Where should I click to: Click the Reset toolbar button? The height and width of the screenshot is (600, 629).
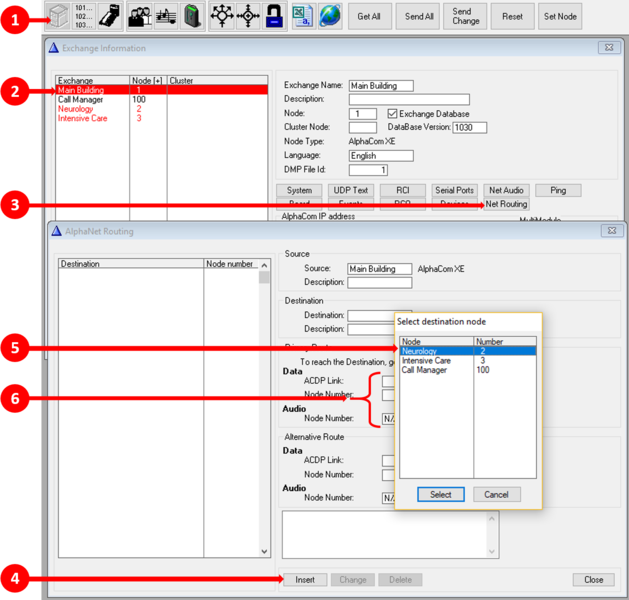pyautogui.click(x=512, y=16)
